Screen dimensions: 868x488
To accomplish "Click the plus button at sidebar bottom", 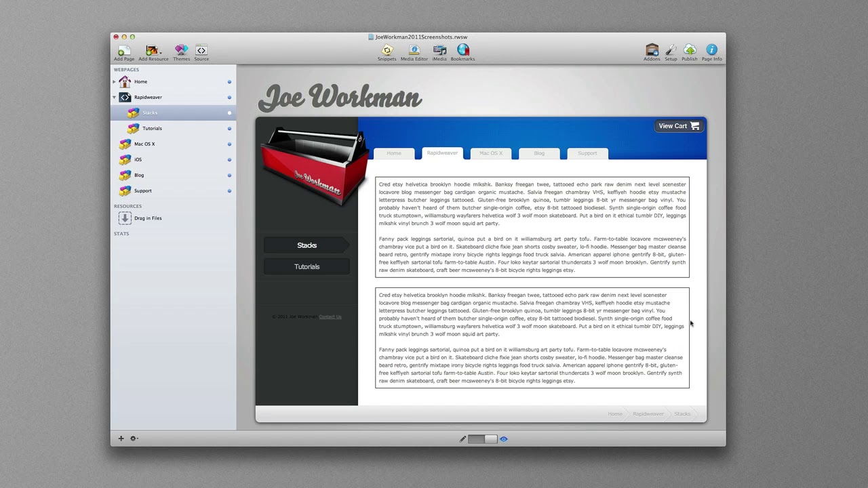I will pyautogui.click(x=121, y=439).
